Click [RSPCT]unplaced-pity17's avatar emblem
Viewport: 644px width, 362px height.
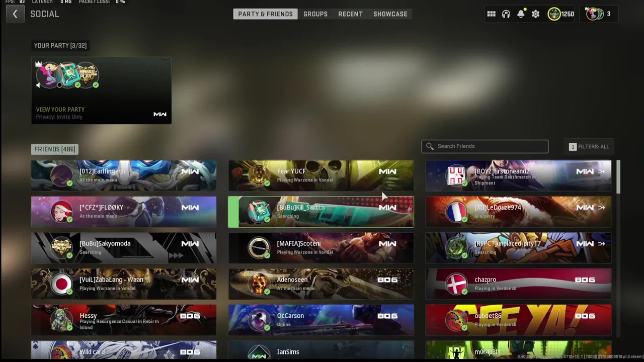(456, 248)
